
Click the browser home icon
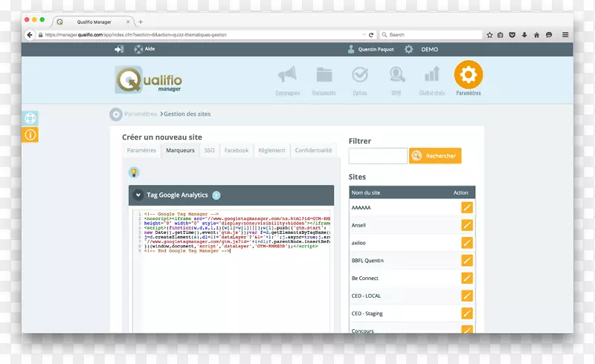536,35
